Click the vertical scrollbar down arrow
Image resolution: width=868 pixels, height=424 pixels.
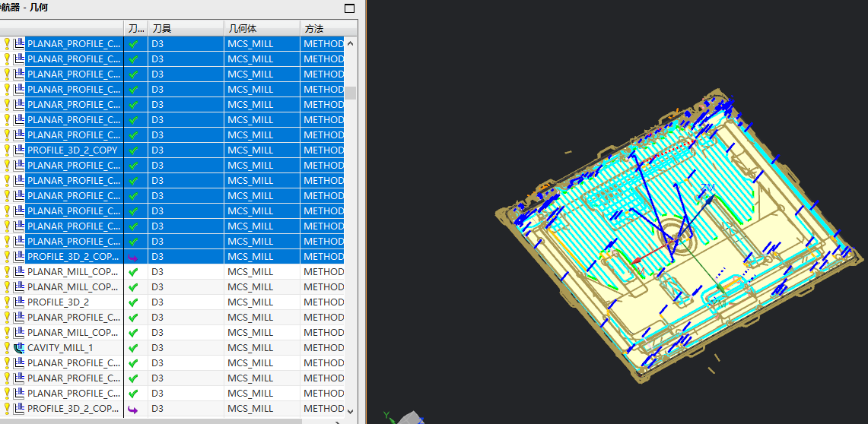pos(350,411)
